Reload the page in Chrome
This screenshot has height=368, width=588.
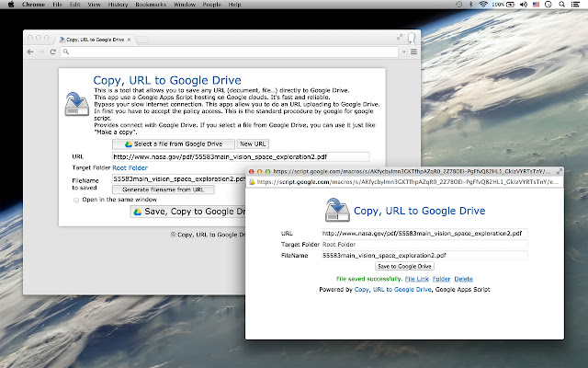pos(53,52)
